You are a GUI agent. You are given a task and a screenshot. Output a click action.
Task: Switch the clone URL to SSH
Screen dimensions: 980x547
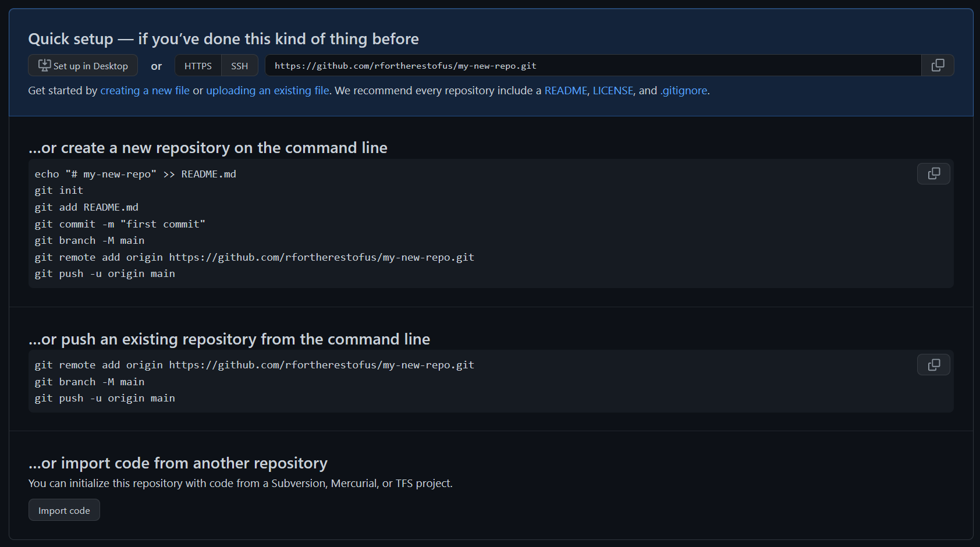239,66
